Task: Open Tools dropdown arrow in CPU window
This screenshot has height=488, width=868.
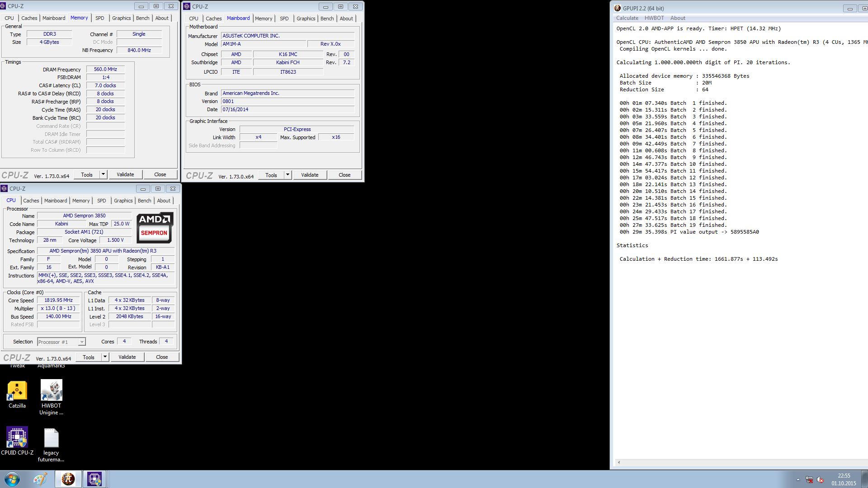Action: [x=105, y=357]
